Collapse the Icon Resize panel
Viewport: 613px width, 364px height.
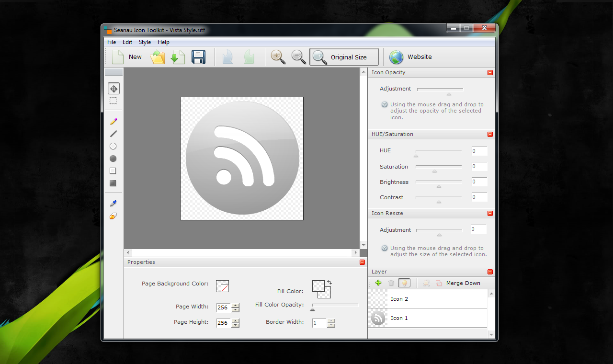[490, 214]
